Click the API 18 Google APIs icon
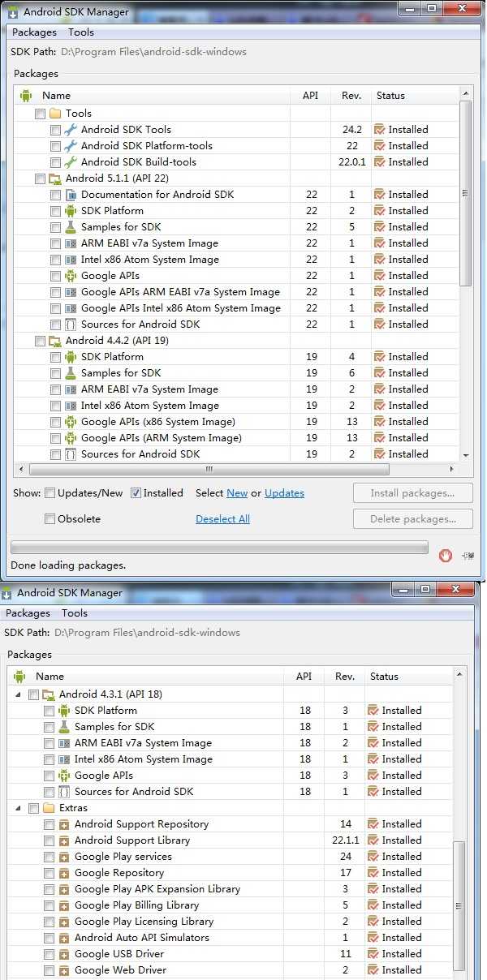The width and height of the screenshot is (487, 980). coord(64,776)
